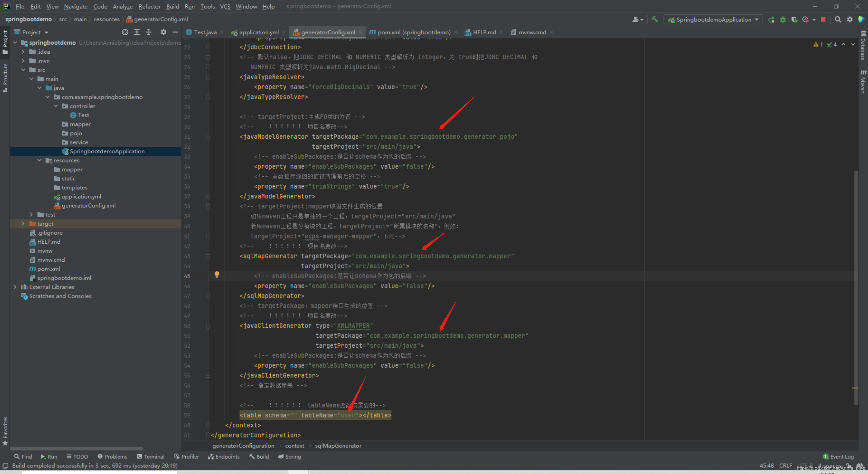Open the Terminal tool window

click(151, 457)
